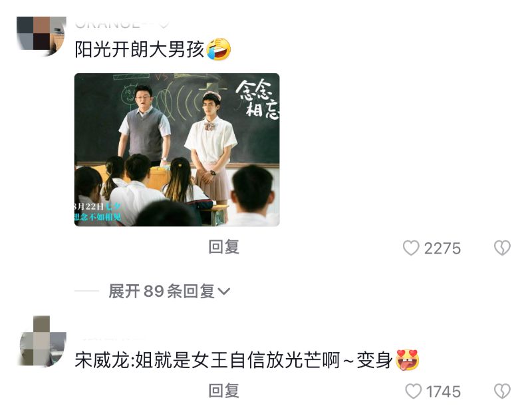This screenshot has height=416, width=532.
Task: Toggle the like count 1745
Action: coord(443,392)
